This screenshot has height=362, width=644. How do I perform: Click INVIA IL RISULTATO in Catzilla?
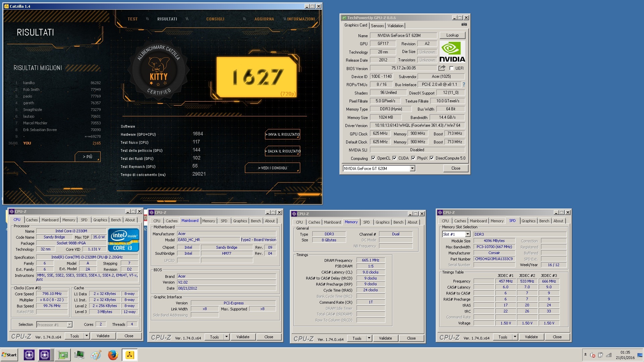(x=282, y=134)
